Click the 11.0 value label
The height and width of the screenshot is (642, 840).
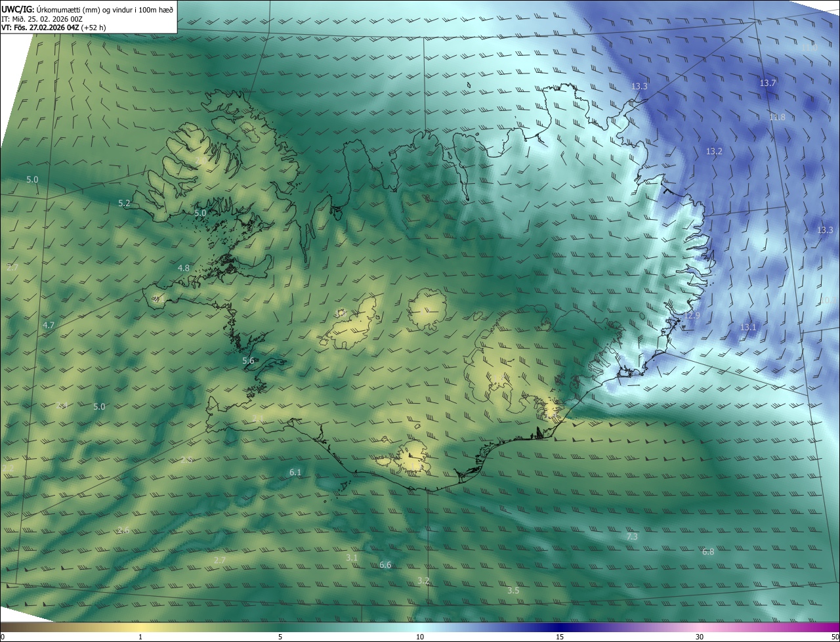810,47
